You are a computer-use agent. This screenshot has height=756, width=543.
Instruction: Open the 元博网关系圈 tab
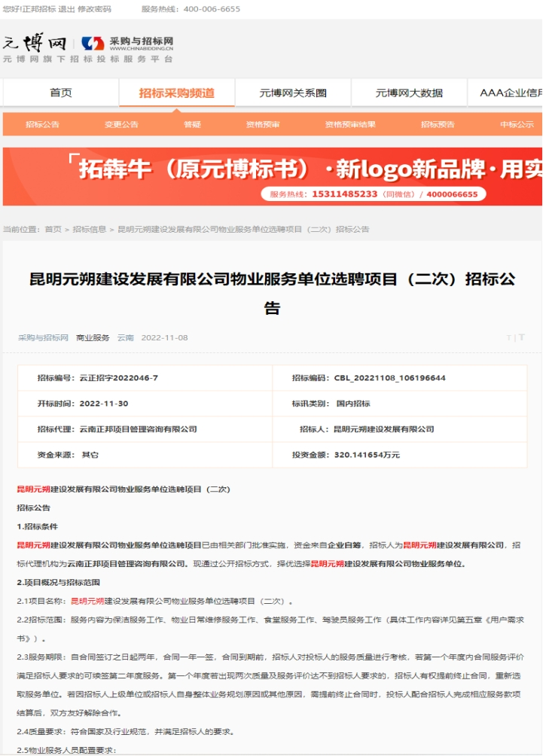pos(293,93)
